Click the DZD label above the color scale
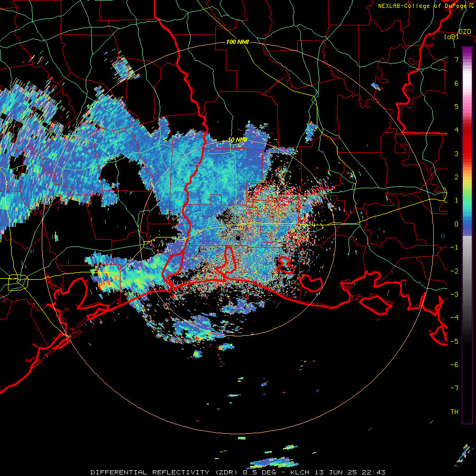 464,32
